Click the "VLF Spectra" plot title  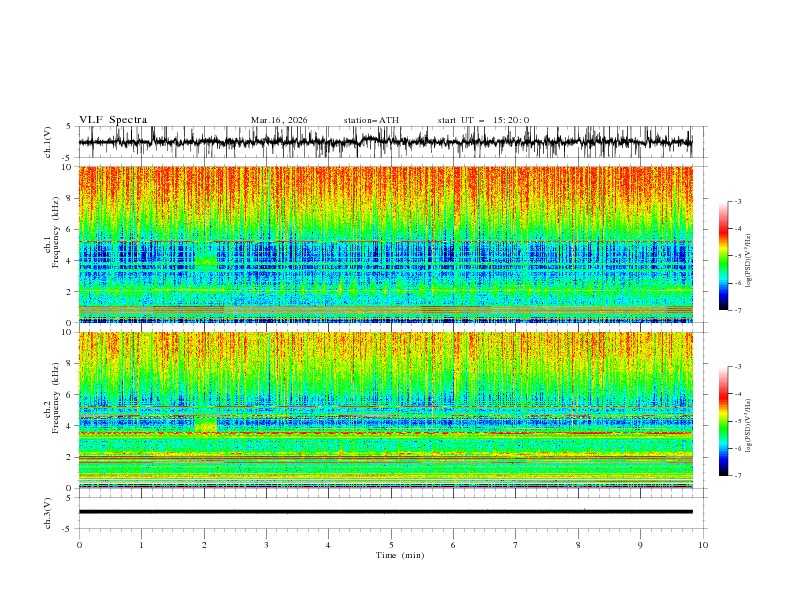point(113,120)
